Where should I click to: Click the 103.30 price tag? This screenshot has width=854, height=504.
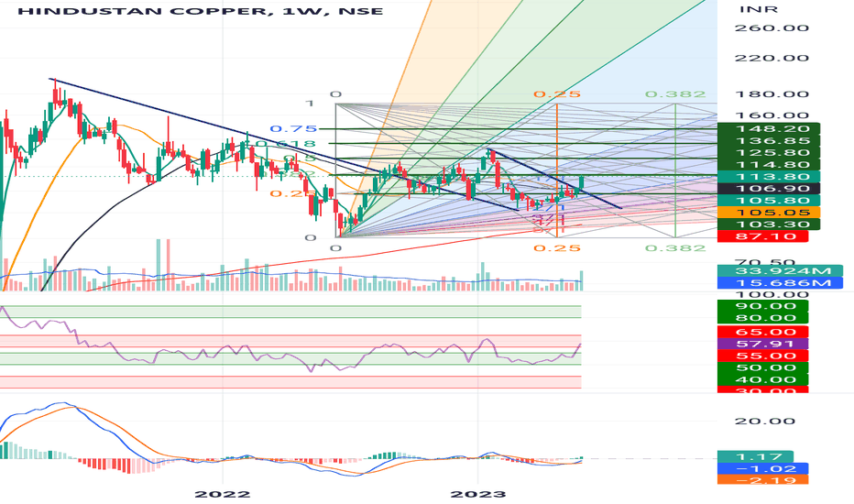769,225
